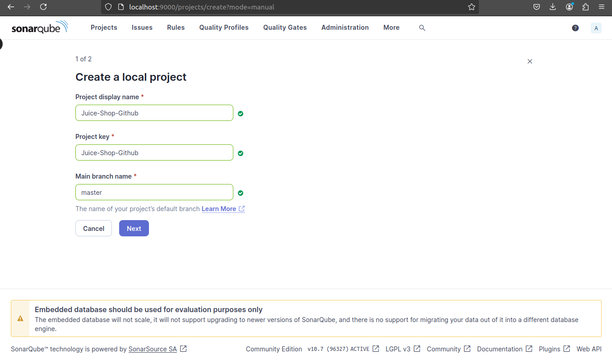Click the Next button
The height and width of the screenshot is (364, 612).
(134, 228)
